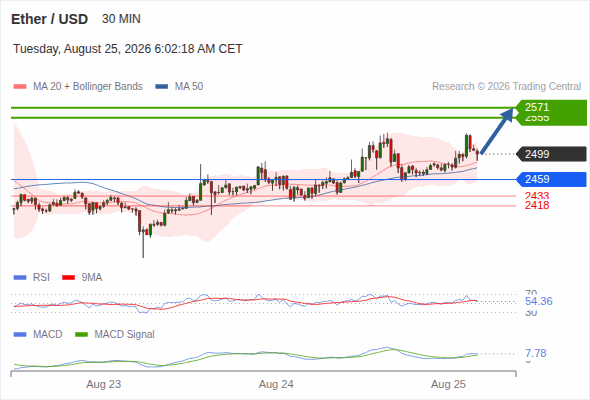Click the red 2433 support label
The height and width of the screenshot is (400, 590).
(537, 196)
